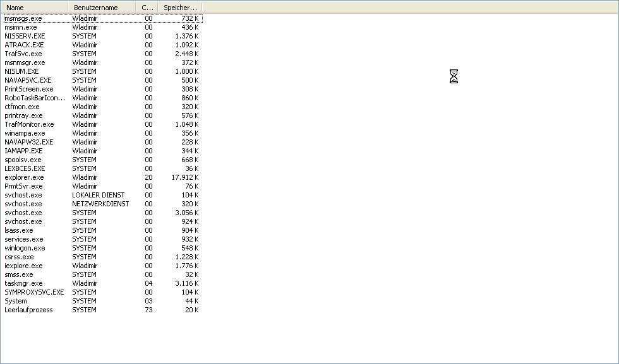Click the 20 CPU value for explorer.exe
Screen dimensions: 619x364
pos(148,177)
